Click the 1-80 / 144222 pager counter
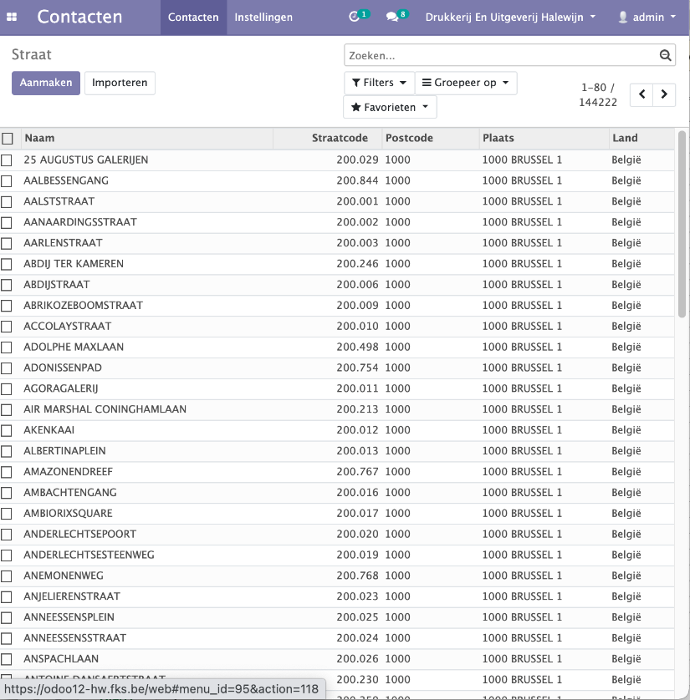The width and height of the screenshot is (690, 700). 598,95
